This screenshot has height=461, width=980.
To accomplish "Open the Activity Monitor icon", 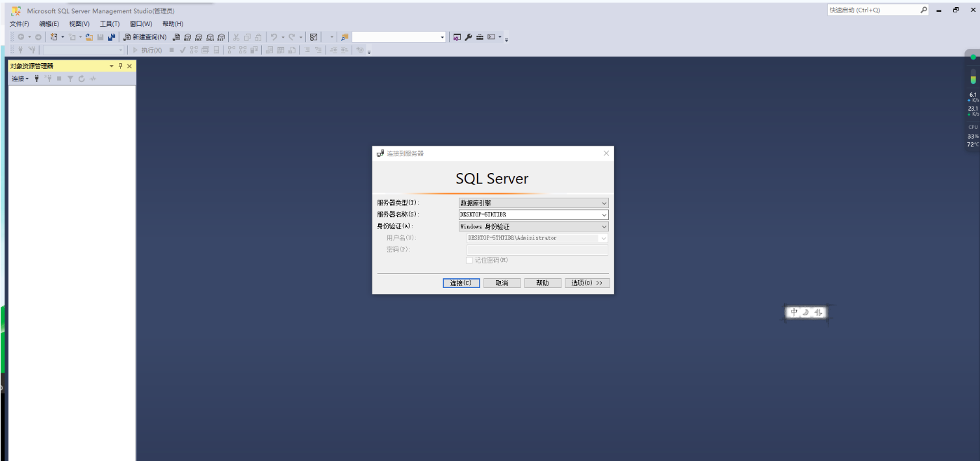I will click(313, 37).
